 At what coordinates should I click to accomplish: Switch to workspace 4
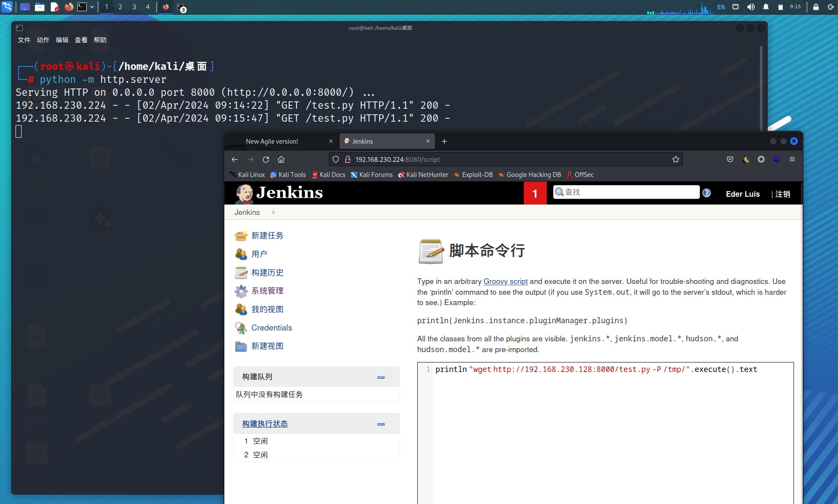148,7
